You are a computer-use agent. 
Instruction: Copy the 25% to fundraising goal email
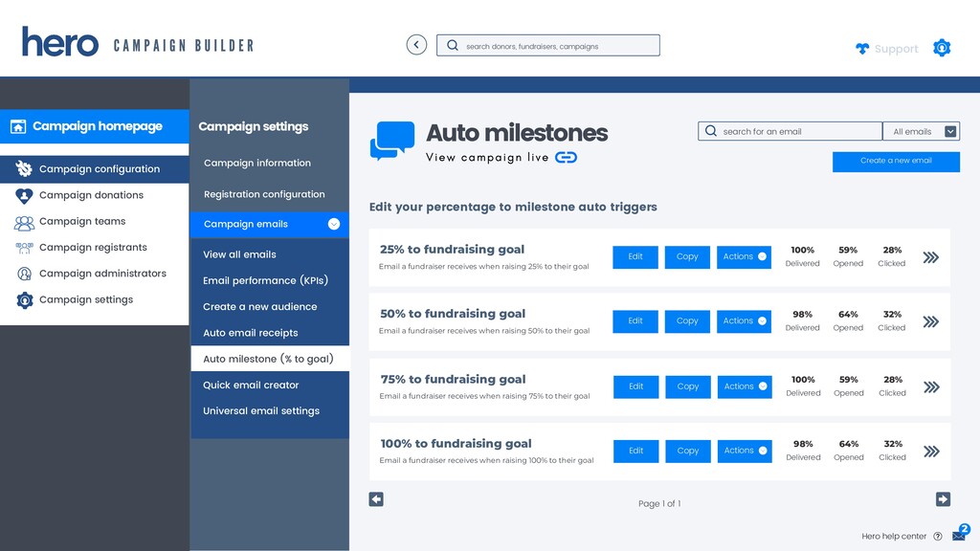coord(687,256)
